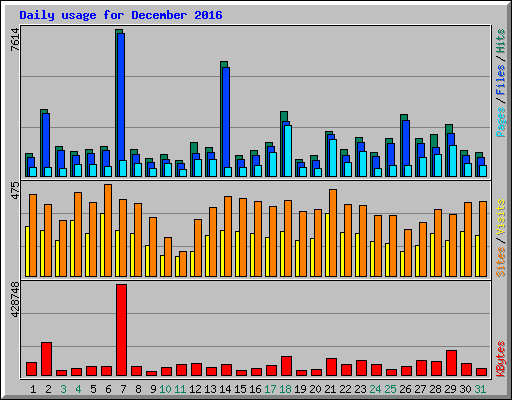The image size is (512, 400).
Task: Click day label 26 on the x-axis
Action: coord(405,389)
